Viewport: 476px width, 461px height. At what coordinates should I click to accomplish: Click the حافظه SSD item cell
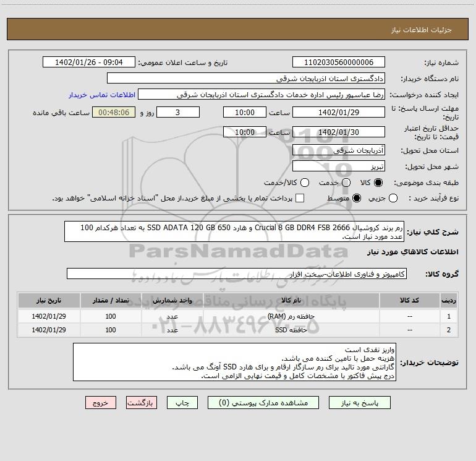tap(291, 330)
